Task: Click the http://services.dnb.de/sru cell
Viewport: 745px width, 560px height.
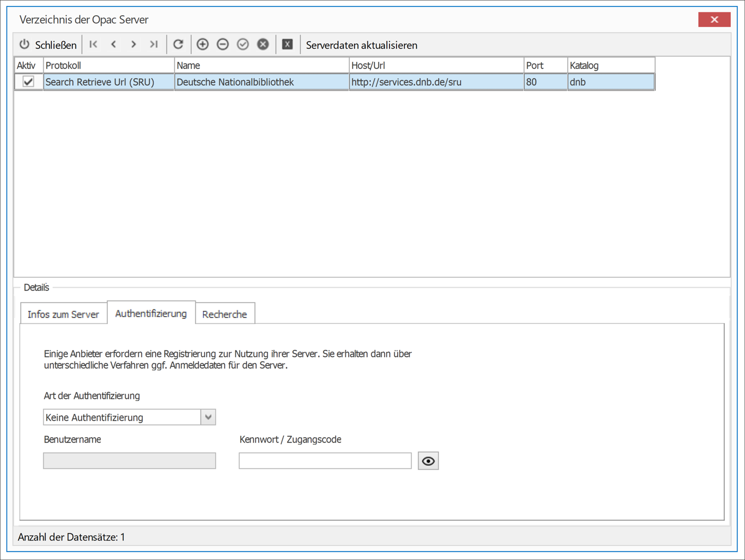Action: tap(436, 82)
